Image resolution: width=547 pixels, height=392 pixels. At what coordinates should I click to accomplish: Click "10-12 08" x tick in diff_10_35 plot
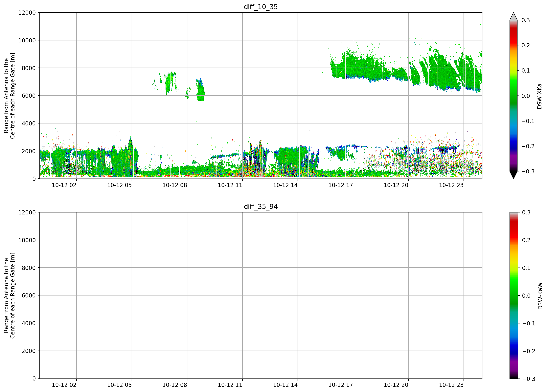click(175, 185)
